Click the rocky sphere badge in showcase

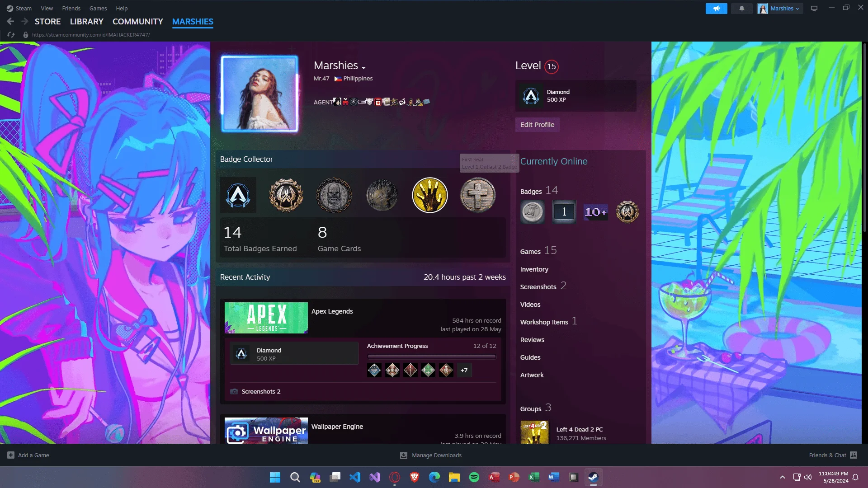(382, 195)
